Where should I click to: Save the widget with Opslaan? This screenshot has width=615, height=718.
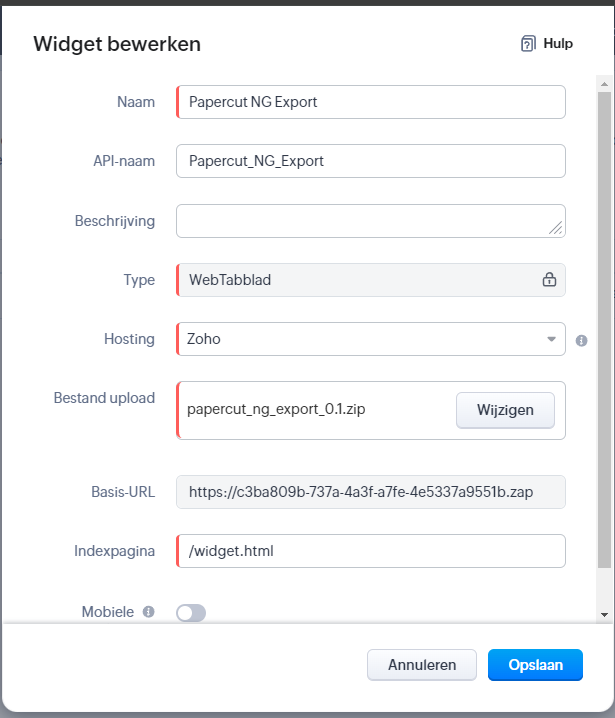tap(535, 664)
